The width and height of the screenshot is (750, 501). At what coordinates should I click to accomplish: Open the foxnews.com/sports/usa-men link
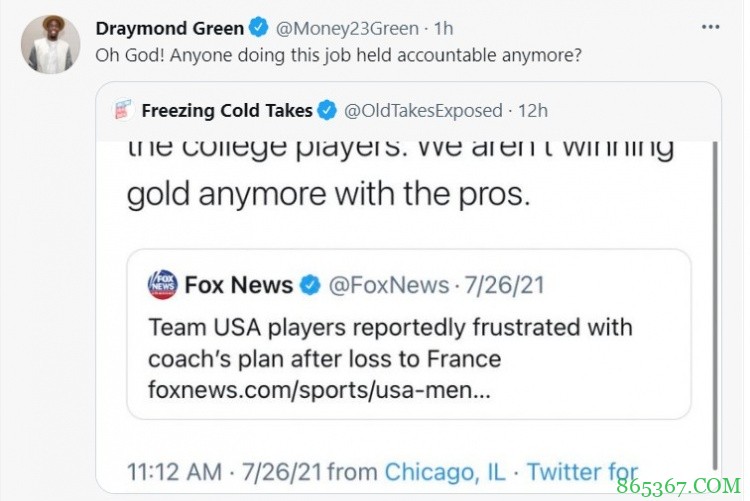click(319, 390)
